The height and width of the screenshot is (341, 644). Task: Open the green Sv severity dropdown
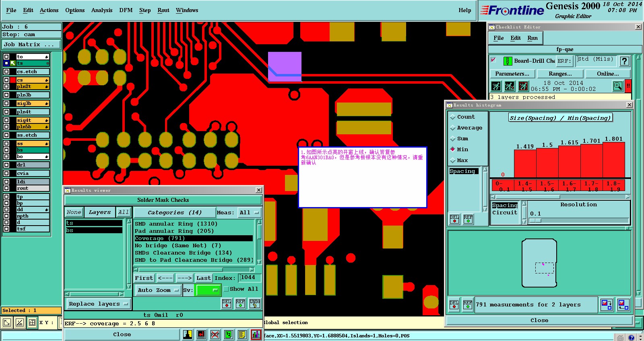pyautogui.click(x=208, y=290)
